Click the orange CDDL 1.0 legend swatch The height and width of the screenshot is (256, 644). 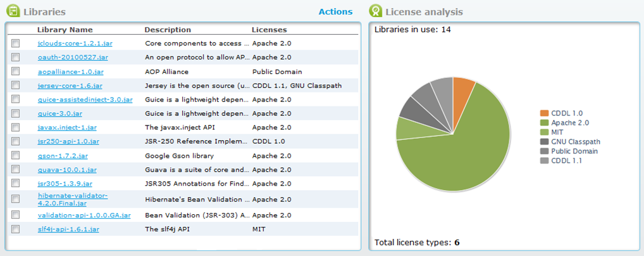[543, 113]
